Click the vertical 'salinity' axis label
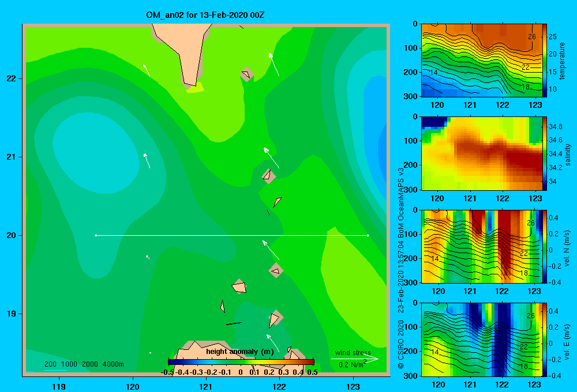This screenshot has height=392, width=577. [x=568, y=154]
